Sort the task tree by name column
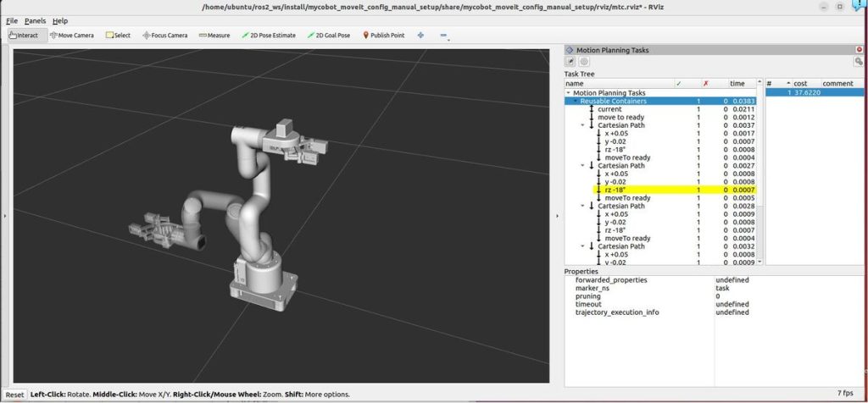Image resolution: width=868 pixels, height=403 pixels. (619, 84)
